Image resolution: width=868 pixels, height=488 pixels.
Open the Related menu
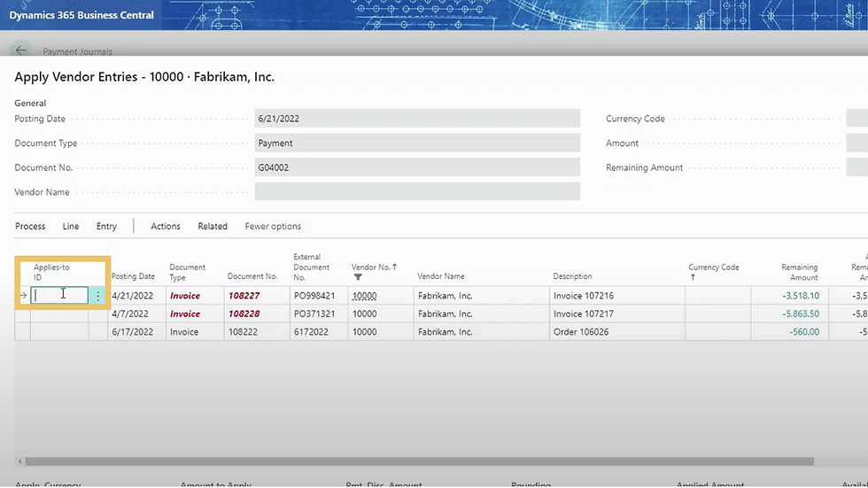(x=213, y=227)
